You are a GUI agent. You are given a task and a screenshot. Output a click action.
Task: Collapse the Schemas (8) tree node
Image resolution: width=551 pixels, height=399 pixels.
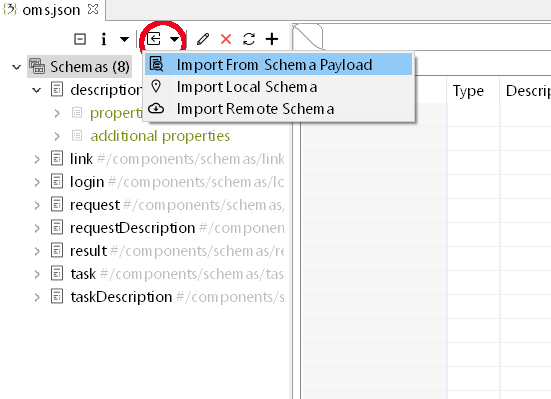click(x=17, y=67)
